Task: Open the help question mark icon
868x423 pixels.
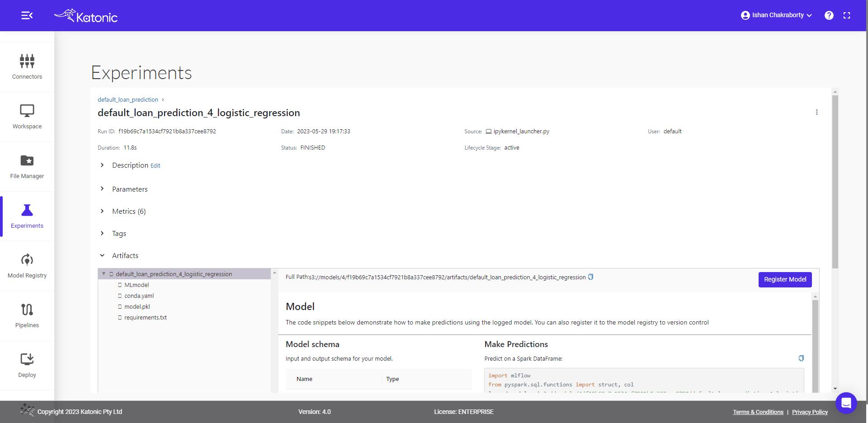Action: click(x=829, y=15)
